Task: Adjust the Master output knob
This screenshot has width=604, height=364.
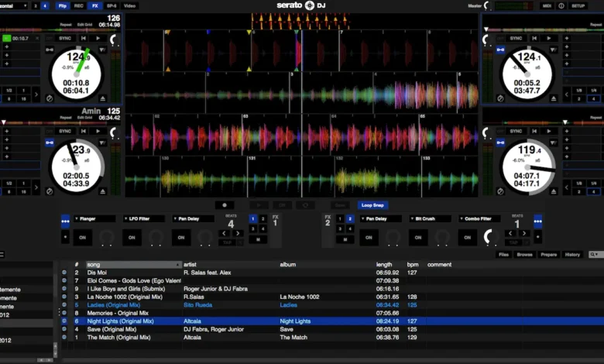Action: coord(488,5)
